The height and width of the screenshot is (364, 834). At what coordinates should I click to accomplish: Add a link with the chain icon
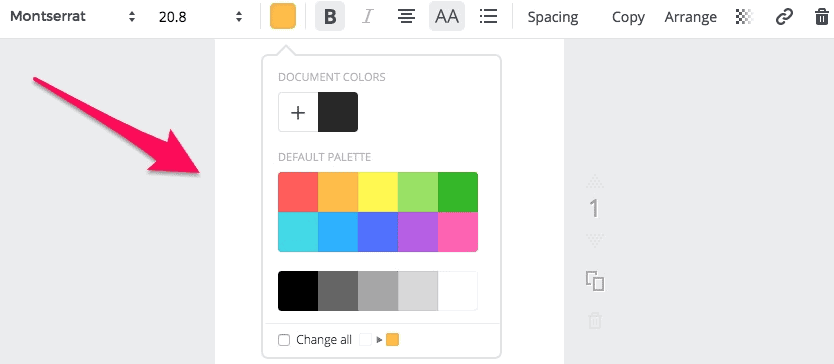(784, 17)
